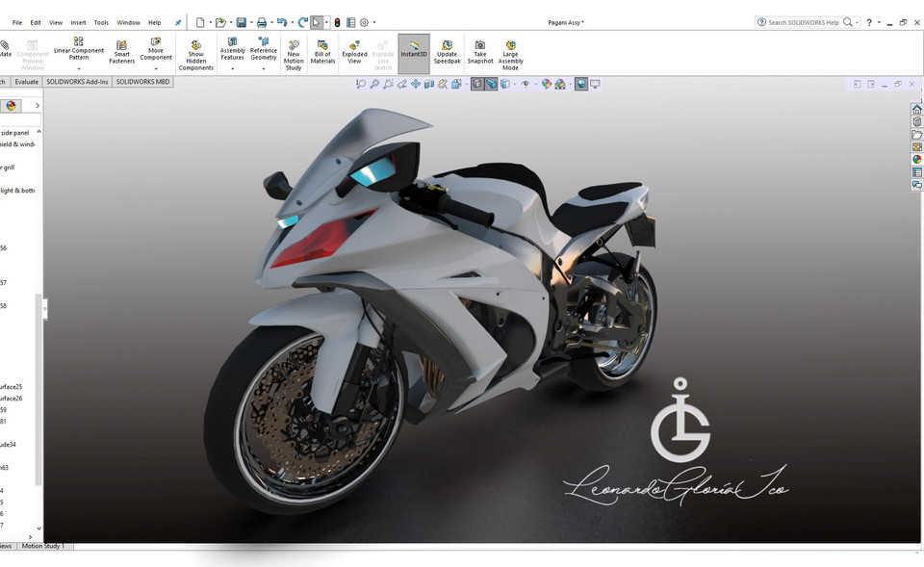Expand the Apply Scene dropdown
The height and width of the screenshot is (567, 924).
pyautogui.click(x=570, y=85)
